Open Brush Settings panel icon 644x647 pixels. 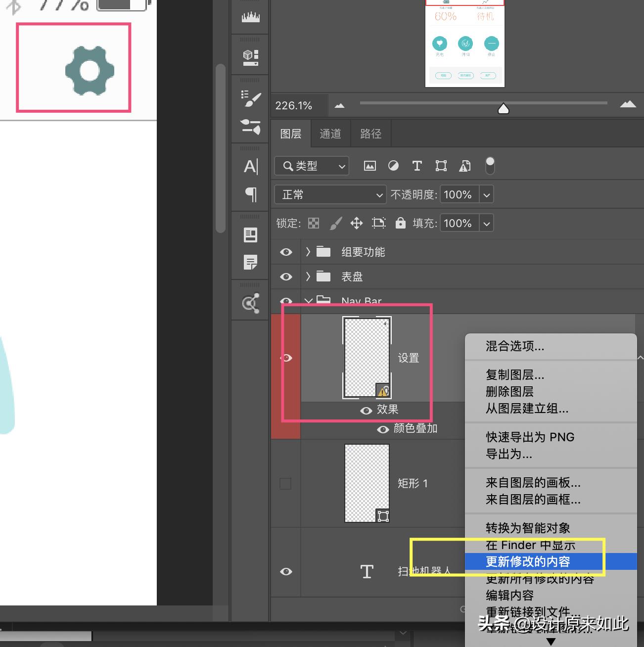[250, 98]
